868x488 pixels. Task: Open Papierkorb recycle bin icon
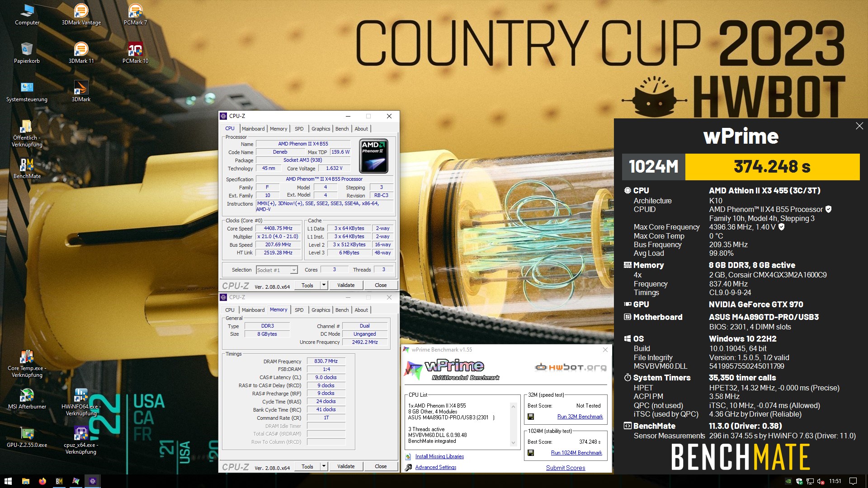27,53
